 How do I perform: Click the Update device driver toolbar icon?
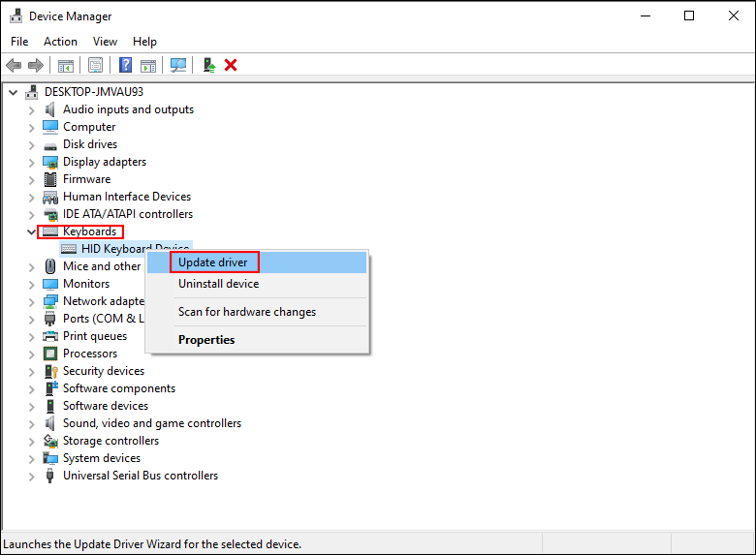[x=209, y=65]
